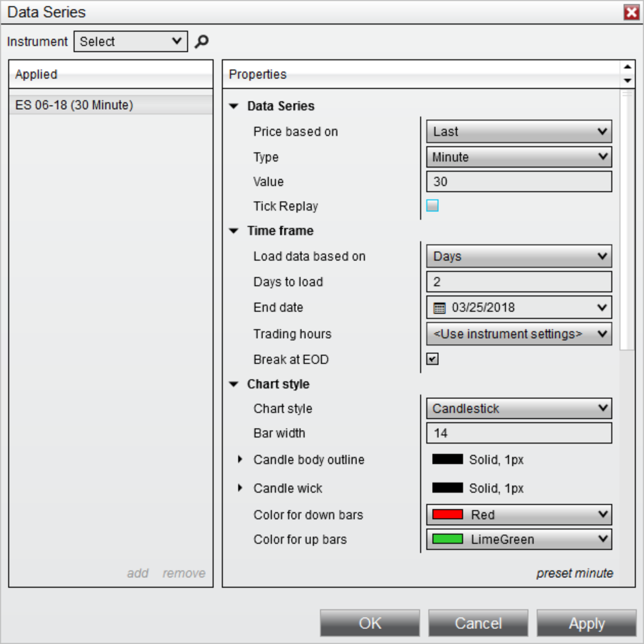Screen dimensions: 644x644
Task: Click the Apply button
Action: tap(587, 623)
